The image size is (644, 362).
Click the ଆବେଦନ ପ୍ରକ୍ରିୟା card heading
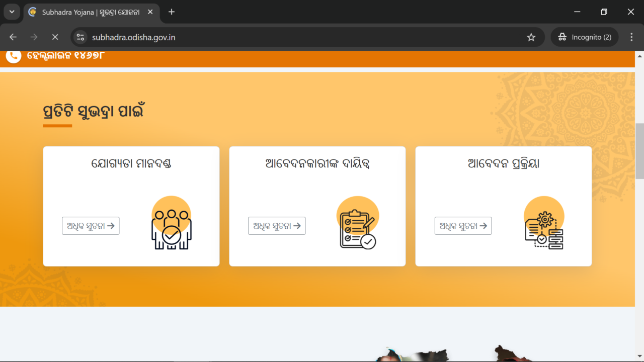(x=503, y=164)
